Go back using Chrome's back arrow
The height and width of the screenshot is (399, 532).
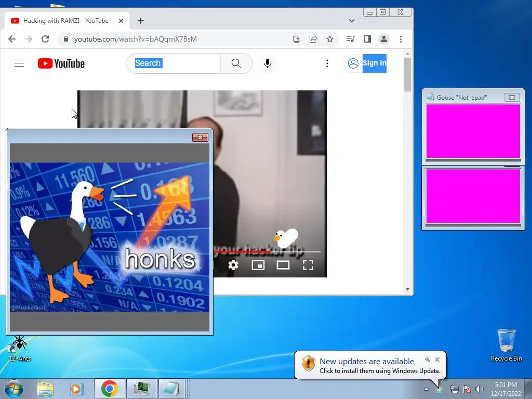click(x=12, y=39)
